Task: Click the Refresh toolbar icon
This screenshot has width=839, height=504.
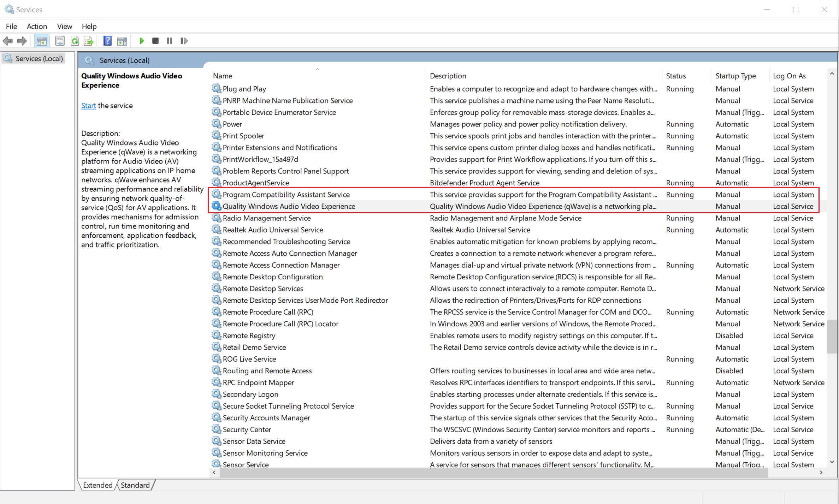Action: point(75,41)
